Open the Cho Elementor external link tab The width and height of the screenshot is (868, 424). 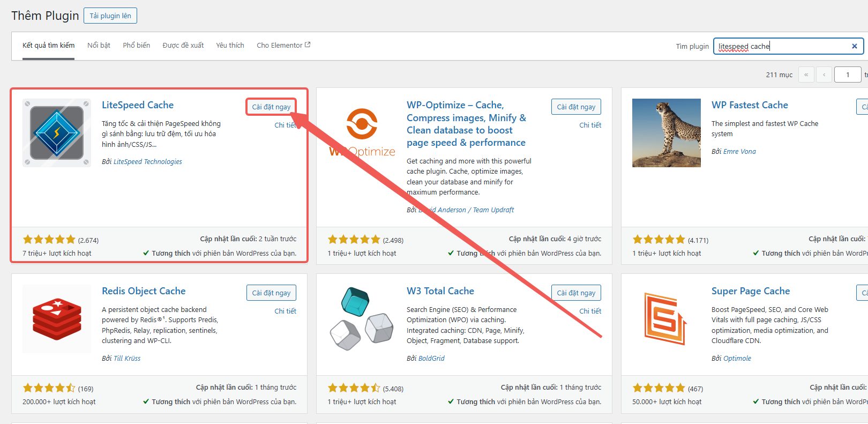point(283,46)
